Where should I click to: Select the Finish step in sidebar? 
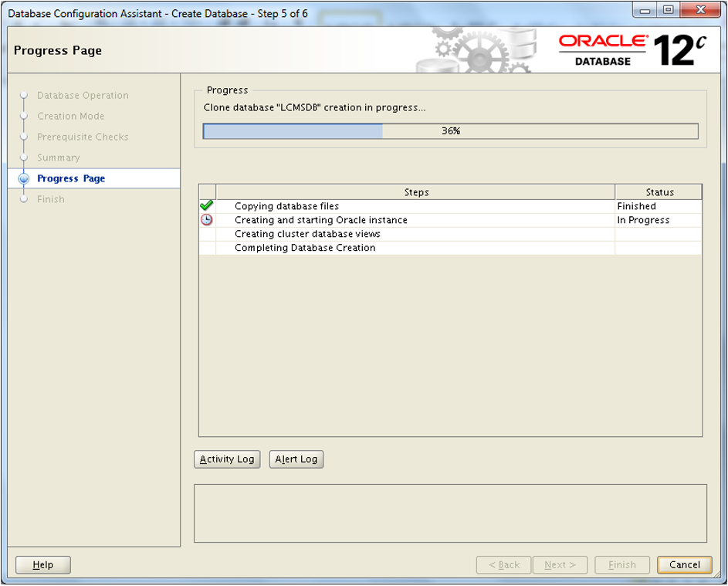pyautogui.click(x=51, y=199)
